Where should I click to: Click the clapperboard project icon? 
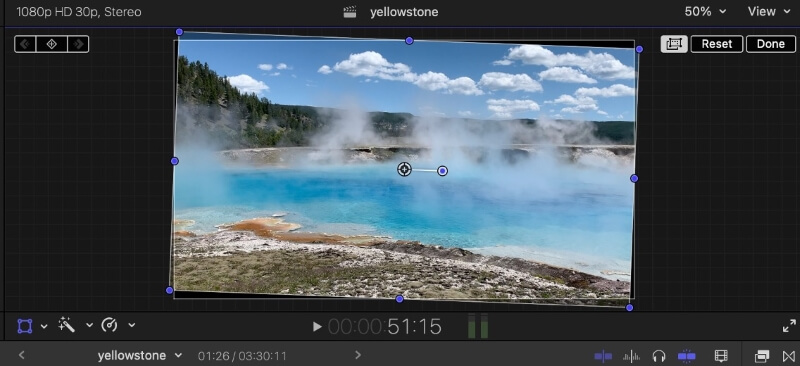tap(349, 12)
